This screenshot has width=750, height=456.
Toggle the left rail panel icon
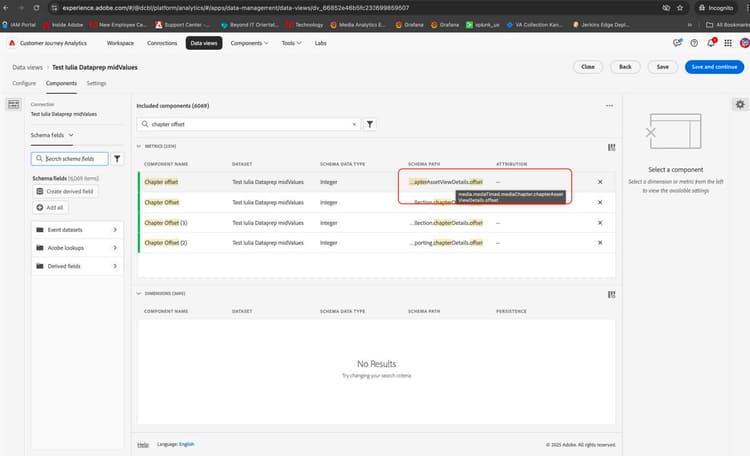pos(13,104)
